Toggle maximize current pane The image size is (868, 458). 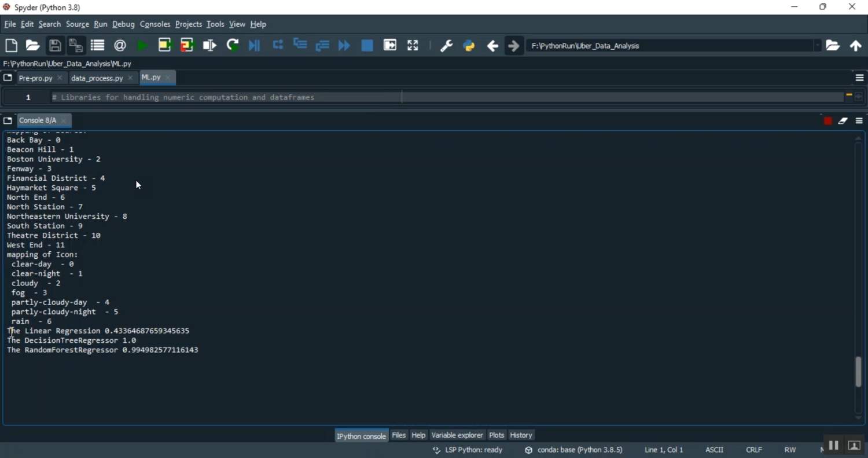[x=413, y=46]
